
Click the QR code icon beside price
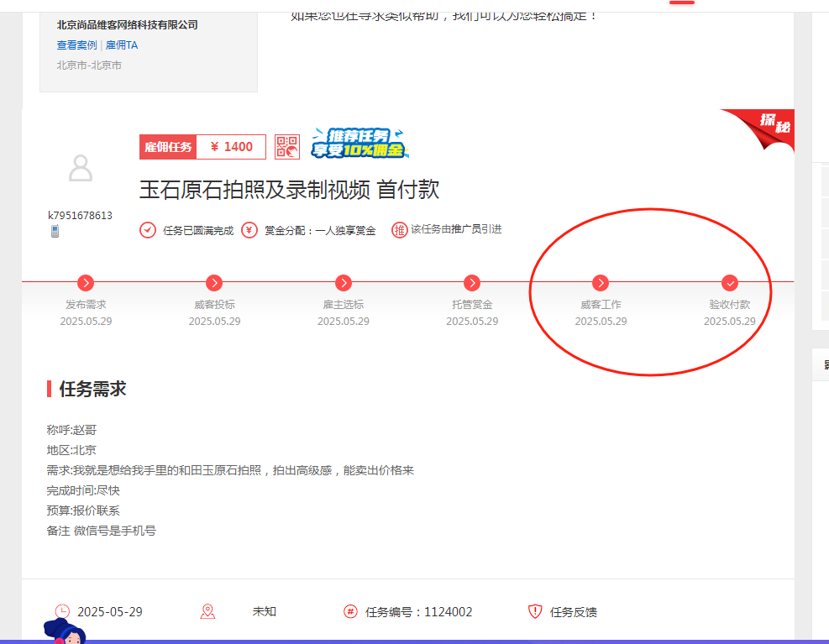pos(287,147)
